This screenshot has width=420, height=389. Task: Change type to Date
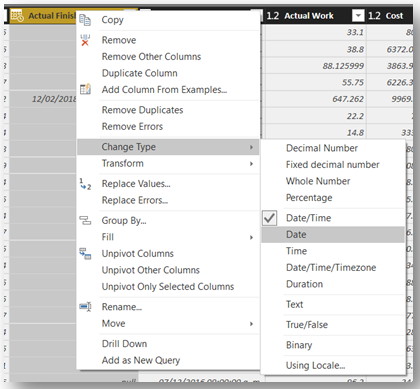click(x=333, y=235)
